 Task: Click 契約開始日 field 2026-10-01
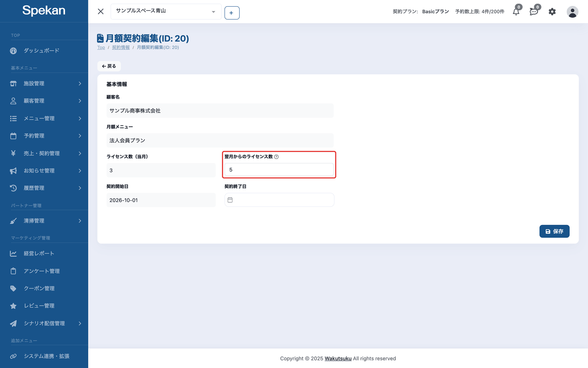tap(161, 200)
